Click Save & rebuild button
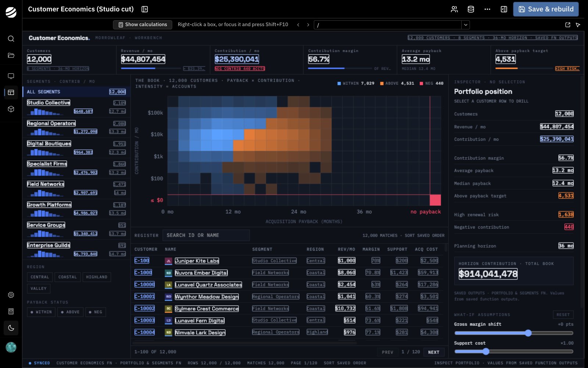 tap(546, 9)
